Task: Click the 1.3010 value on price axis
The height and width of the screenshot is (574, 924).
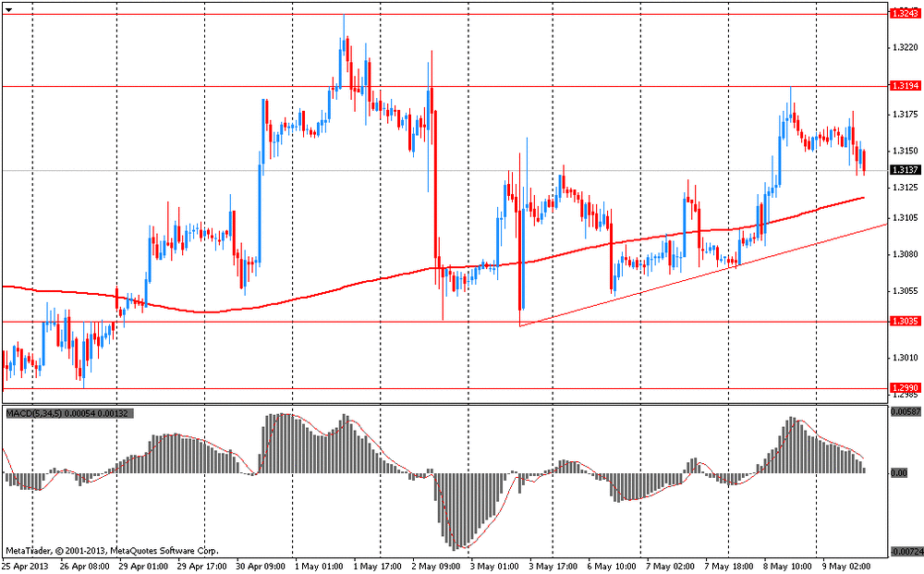Action: pos(906,358)
